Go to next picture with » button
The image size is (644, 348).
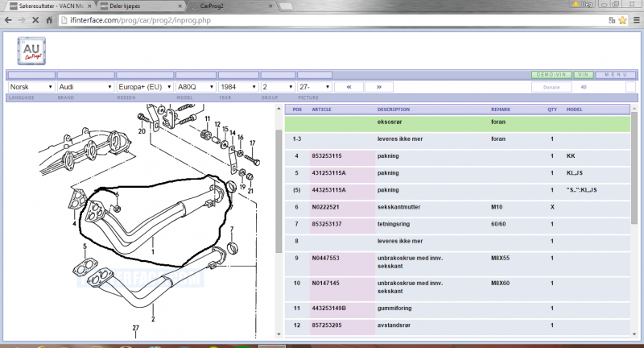[x=378, y=87]
